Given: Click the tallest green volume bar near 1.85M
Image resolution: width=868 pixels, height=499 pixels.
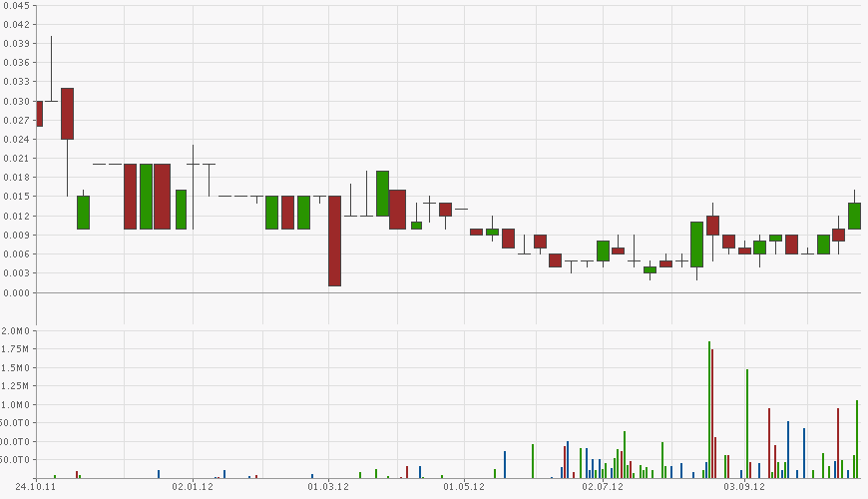Looking at the screenshot, I should pos(709,410).
